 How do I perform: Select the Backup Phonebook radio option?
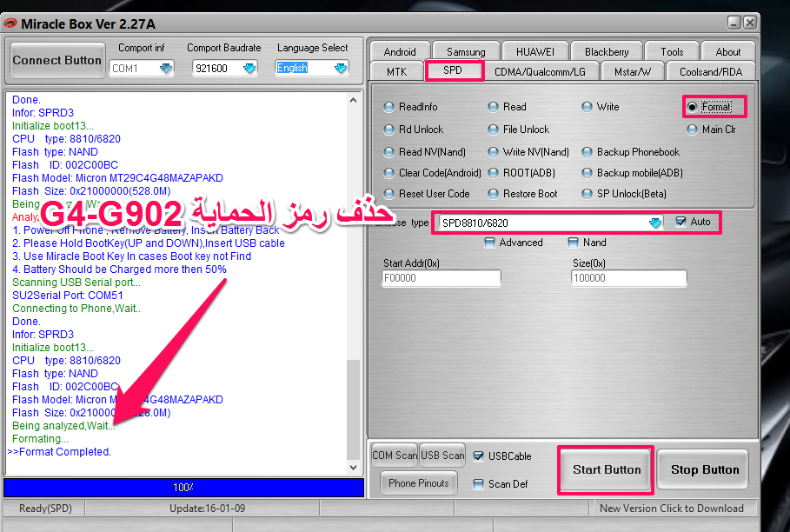(x=630, y=152)
